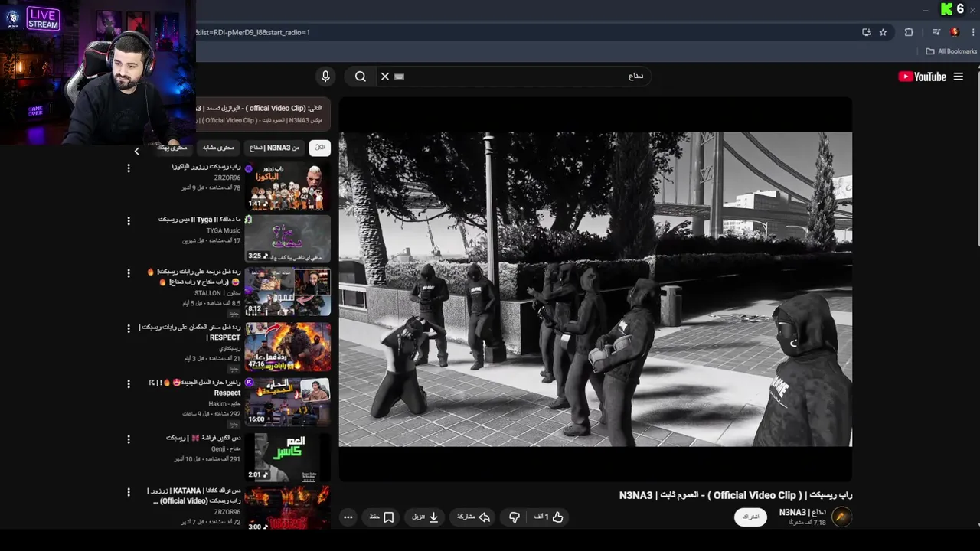Share the video via share arrow button
Screen dimensions: 980x551
[473, 517]
